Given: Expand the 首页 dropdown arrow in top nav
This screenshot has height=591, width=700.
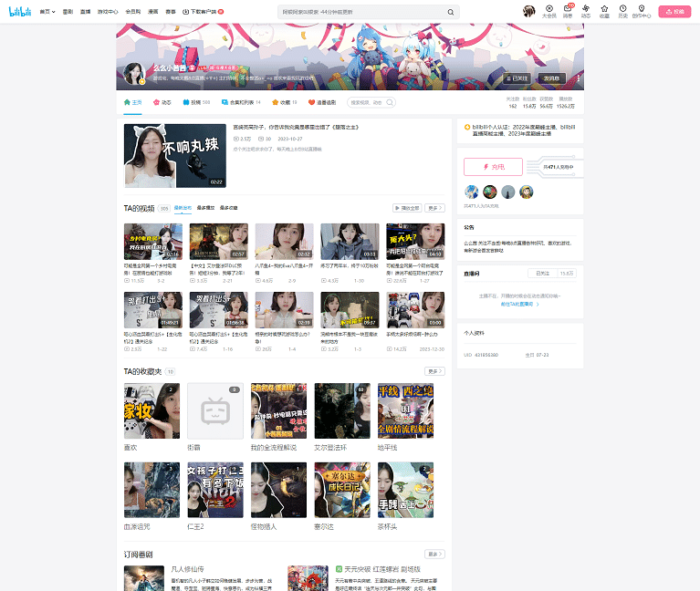Looking at the screenshot, I should click(x=54, y=12).
